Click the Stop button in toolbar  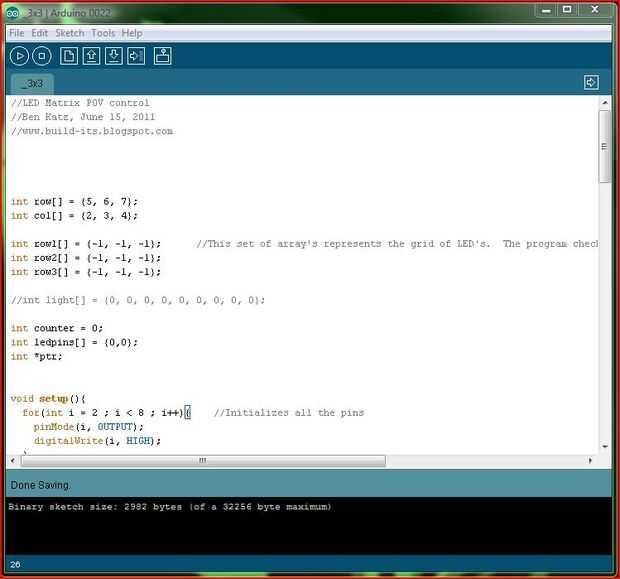click(42, 56)
